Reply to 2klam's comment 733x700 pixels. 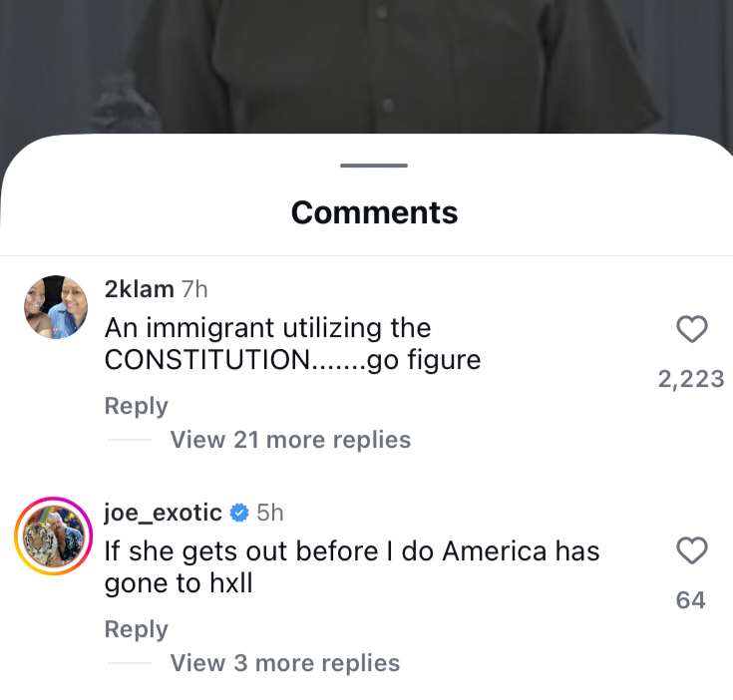(x=136, y=406)
